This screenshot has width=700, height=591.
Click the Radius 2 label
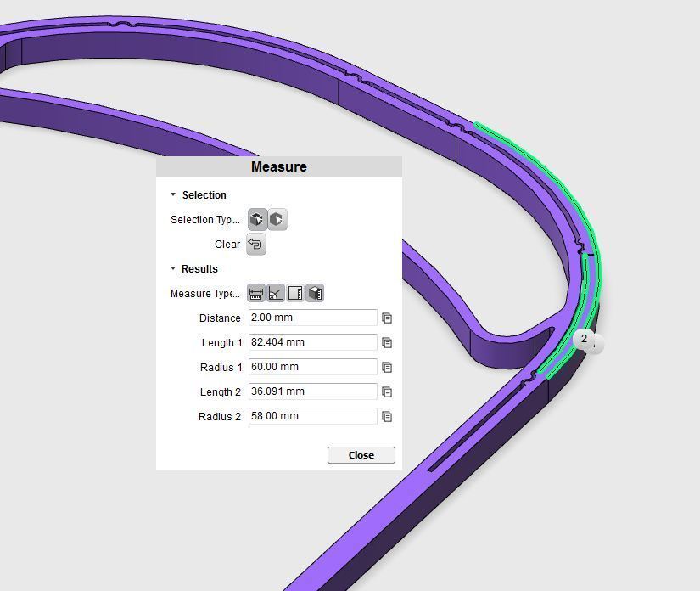click(x=219, y=416)
